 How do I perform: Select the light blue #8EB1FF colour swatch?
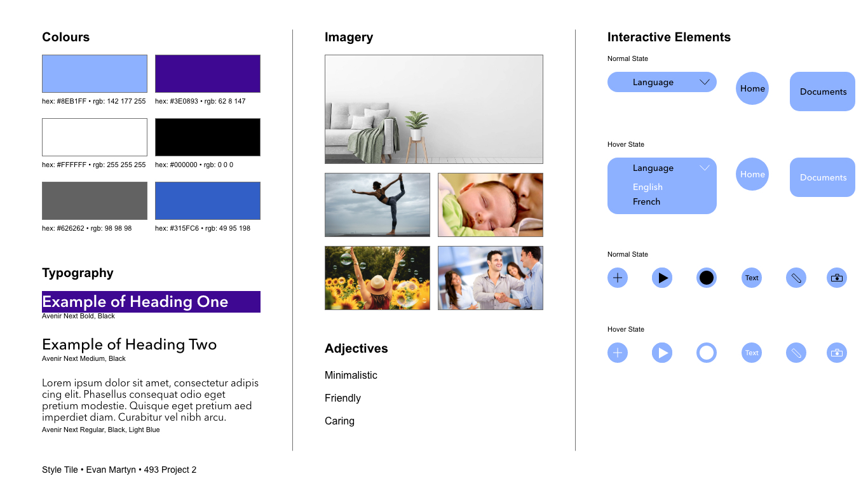coord(95,74)
